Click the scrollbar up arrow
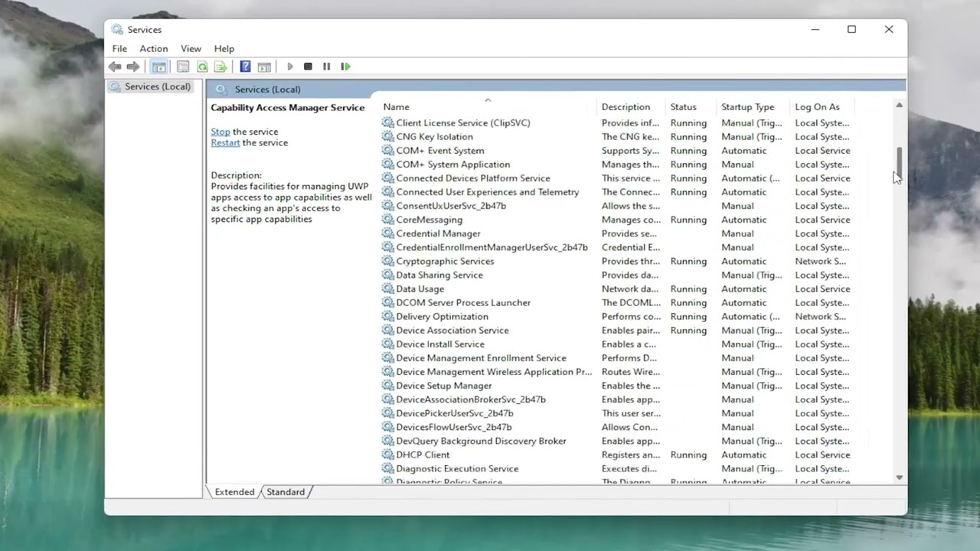980x551 pixels. pos(900,105)
